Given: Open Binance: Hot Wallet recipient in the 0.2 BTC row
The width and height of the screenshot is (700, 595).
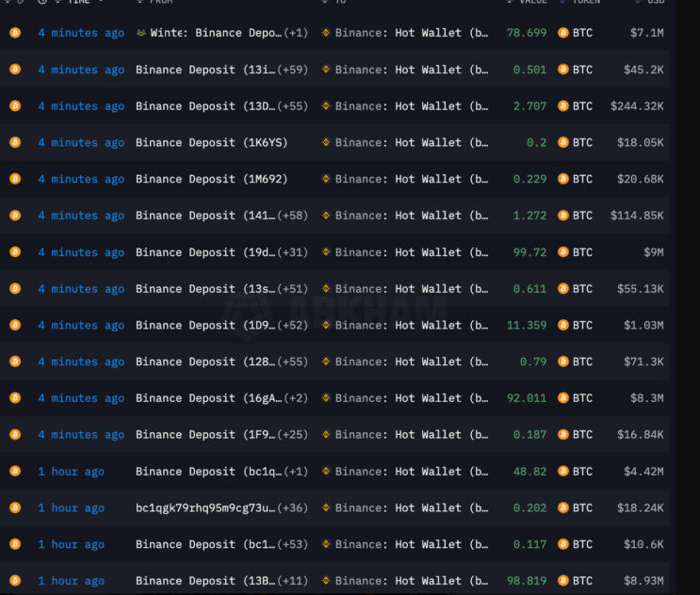Looking at the screenshot, I should [x=412, y=143].
